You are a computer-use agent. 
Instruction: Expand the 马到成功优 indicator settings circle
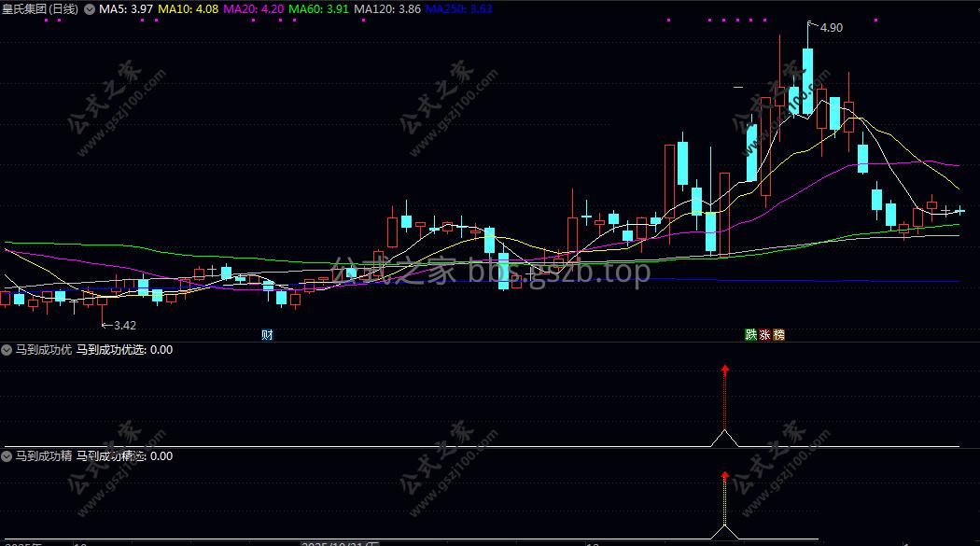tap(7, 350)
